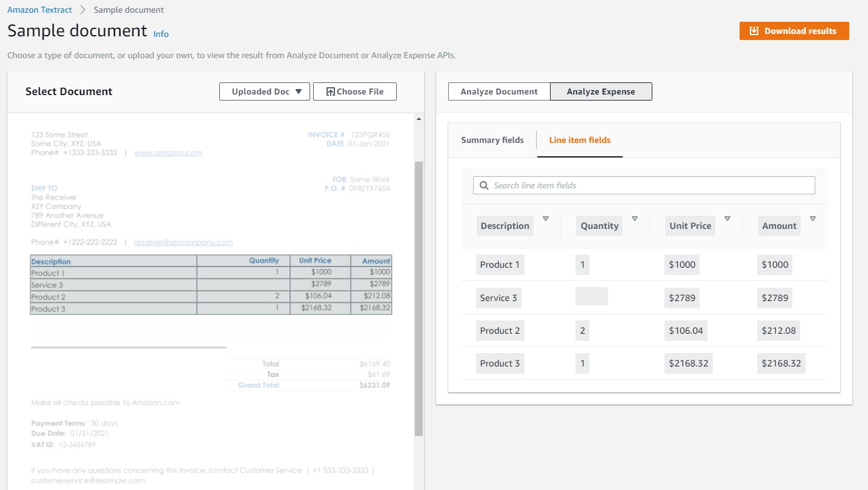Click the magnifying glass in the search field
The image size is (868, 490).
(x=483, y=185)
